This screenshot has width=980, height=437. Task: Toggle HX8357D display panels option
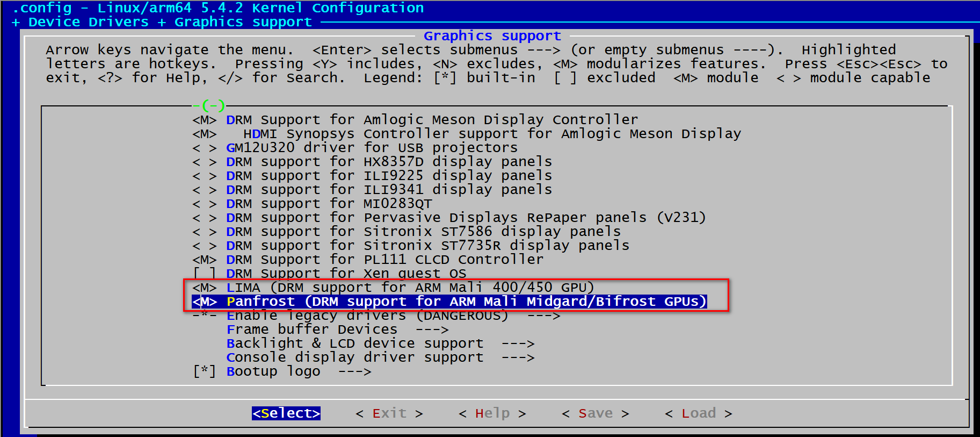pyautogui.click(x=205, y=162)
